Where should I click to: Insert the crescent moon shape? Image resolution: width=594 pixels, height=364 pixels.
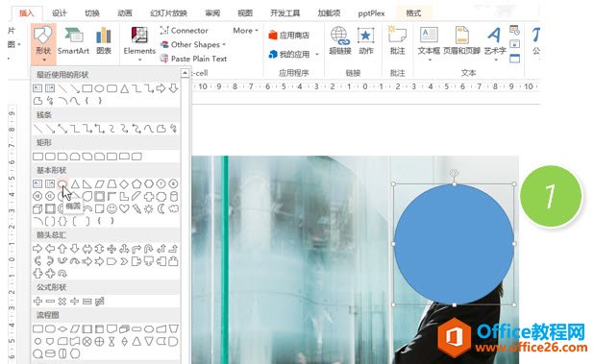pos(161,208)
